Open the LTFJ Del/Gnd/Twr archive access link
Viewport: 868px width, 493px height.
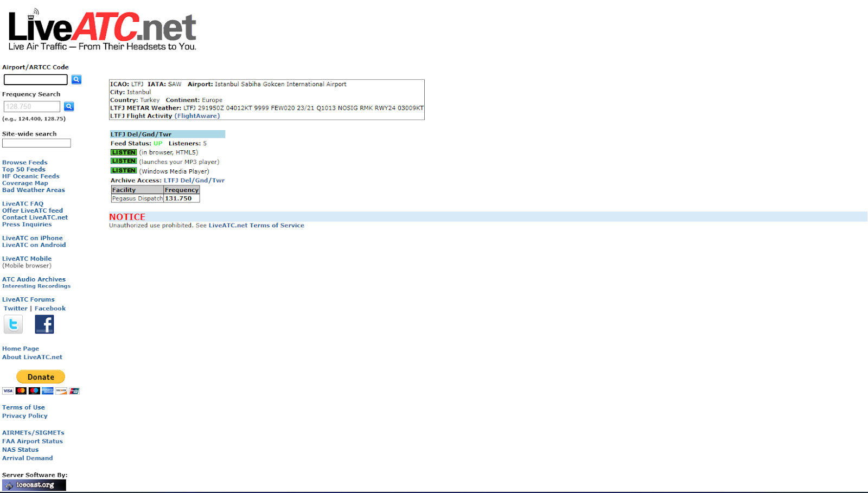(x=194, y=181)
